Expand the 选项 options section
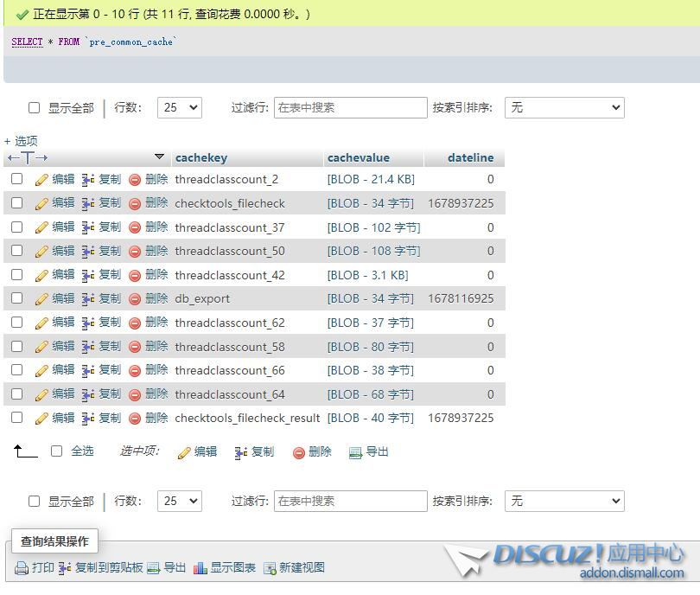This screenshot has width=700, height=595. click(x=19, y=139)
